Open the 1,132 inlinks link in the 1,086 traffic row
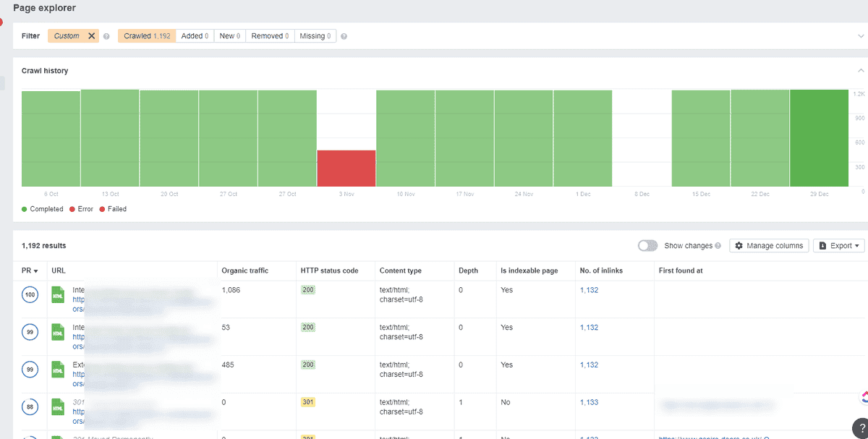 (x=589, y=290)
